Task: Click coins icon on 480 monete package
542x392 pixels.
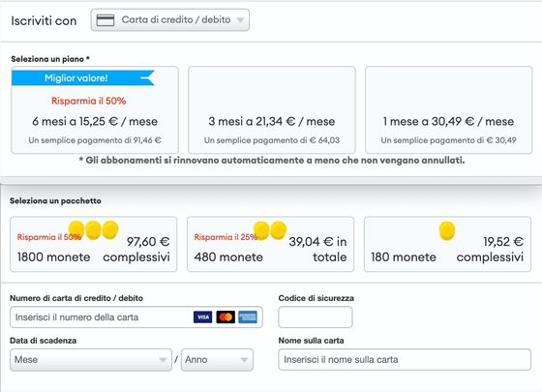Action: point(270,230)
